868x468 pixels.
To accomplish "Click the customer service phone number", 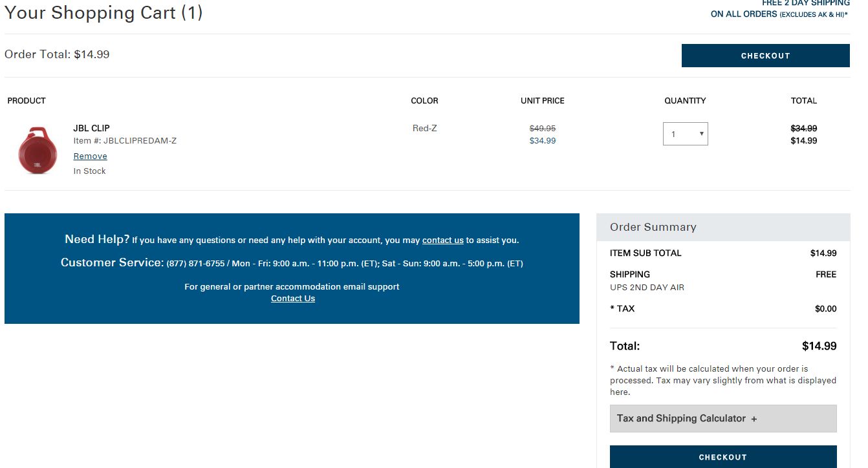I will point(195,264).
